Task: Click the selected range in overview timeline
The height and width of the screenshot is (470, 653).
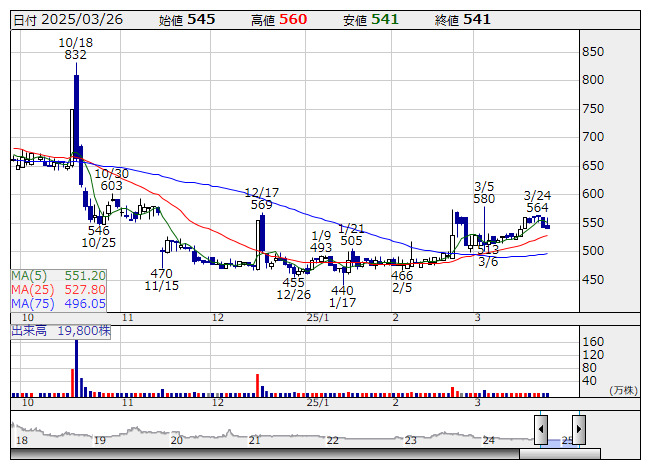Action: [x=560, y=442]
